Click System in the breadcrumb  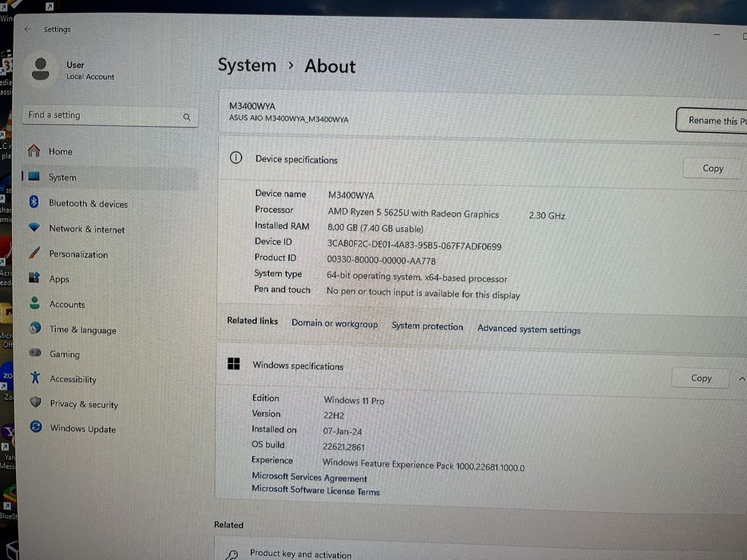(247, 65)
